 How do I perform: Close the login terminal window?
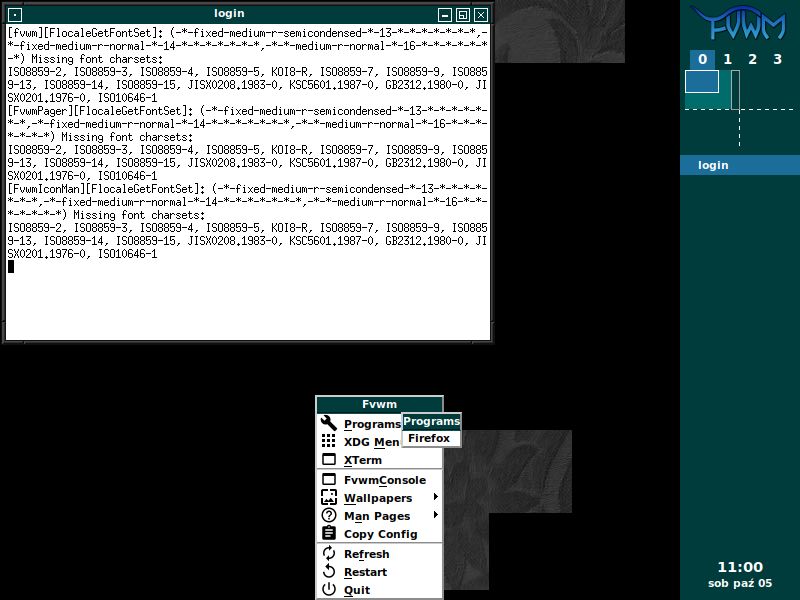pos(481,15)
